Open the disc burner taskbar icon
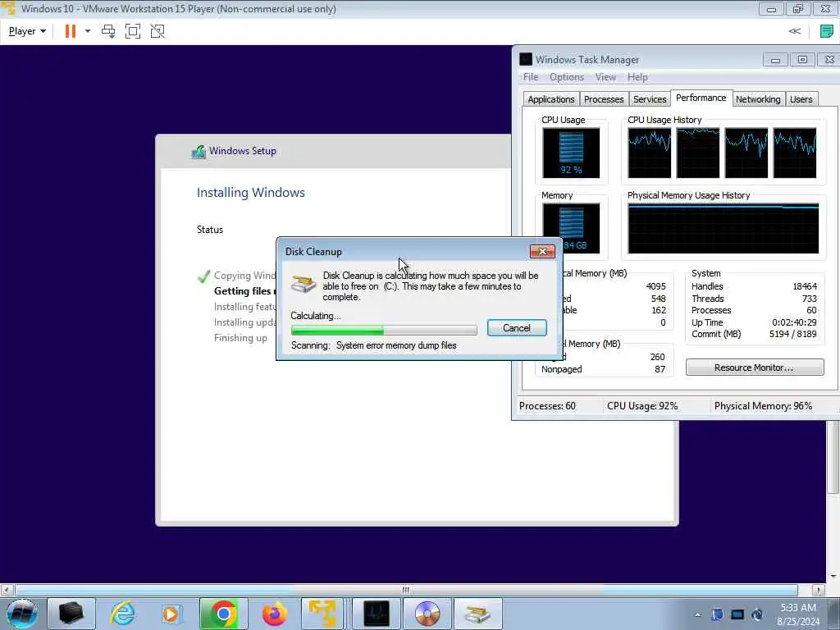840x630 pixels. [x=427, y=614]
